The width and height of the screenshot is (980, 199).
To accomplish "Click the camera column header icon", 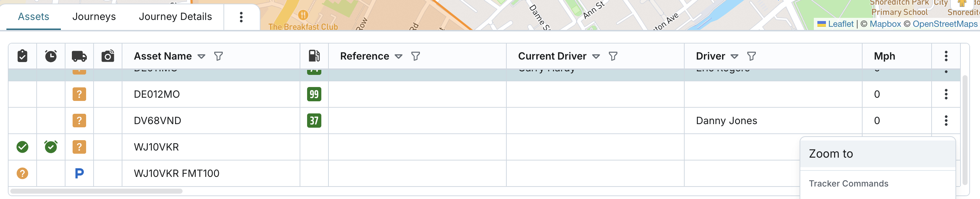I will [x=108, y=56].
